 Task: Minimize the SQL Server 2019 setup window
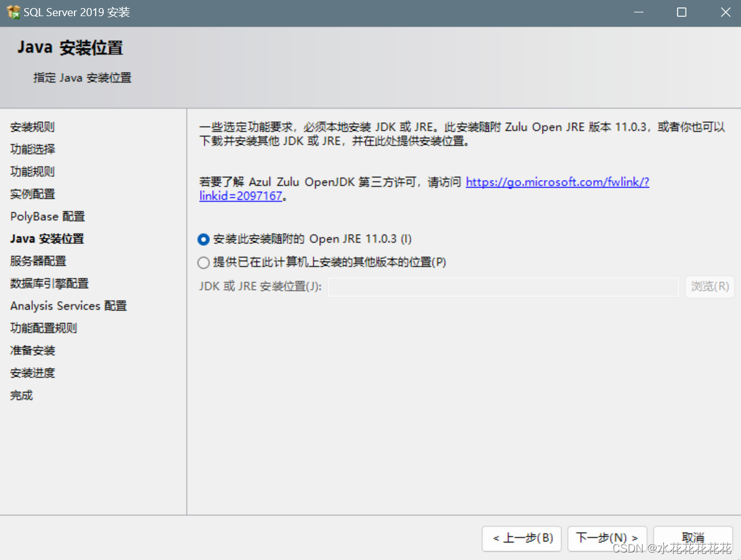[x=639, y=12]
